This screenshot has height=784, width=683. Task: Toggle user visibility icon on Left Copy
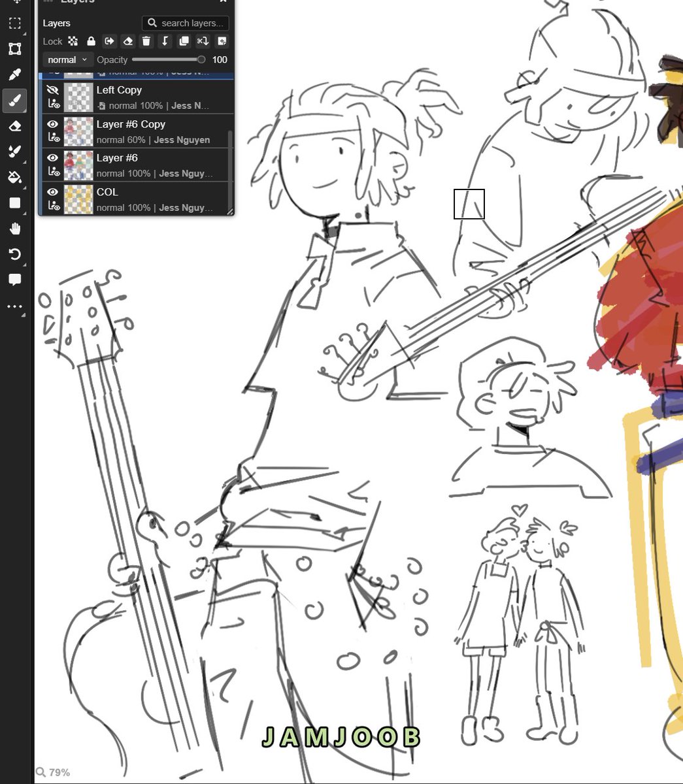click(54, 105)
